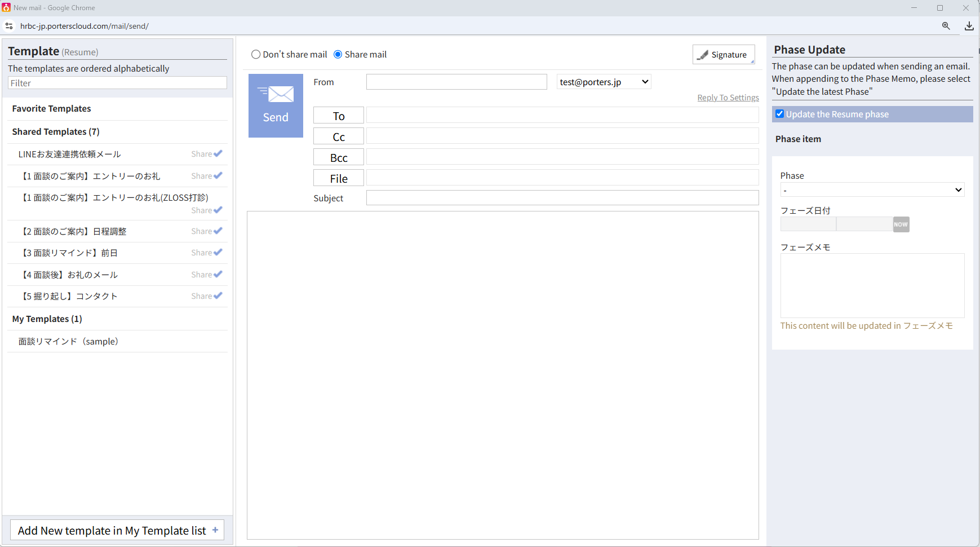
Task: Open Chrome downloads icon
Action: tap(969, 26)
